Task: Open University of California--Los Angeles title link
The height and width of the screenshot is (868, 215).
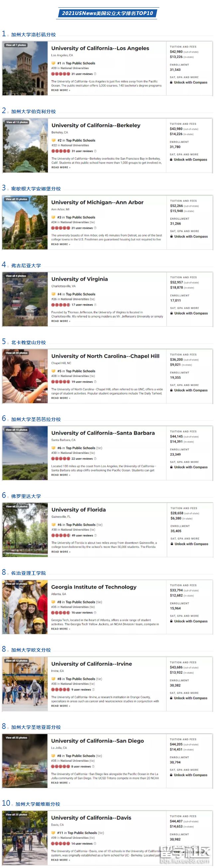Action: [x=100, y=48]
